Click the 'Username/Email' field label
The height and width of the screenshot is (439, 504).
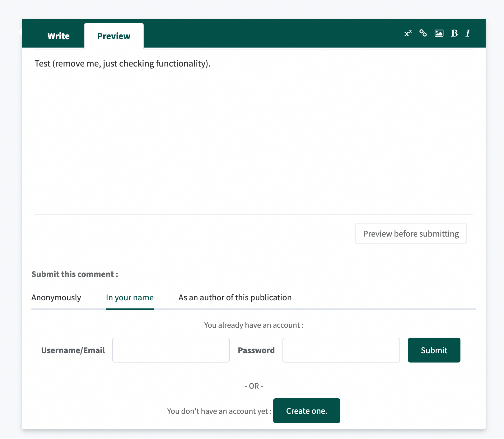[73, 350]
